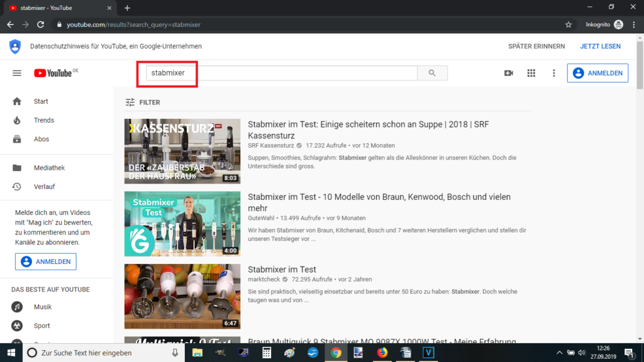Open video 'Stabmixer im Test - 10 Modelle'

(379, 202)
